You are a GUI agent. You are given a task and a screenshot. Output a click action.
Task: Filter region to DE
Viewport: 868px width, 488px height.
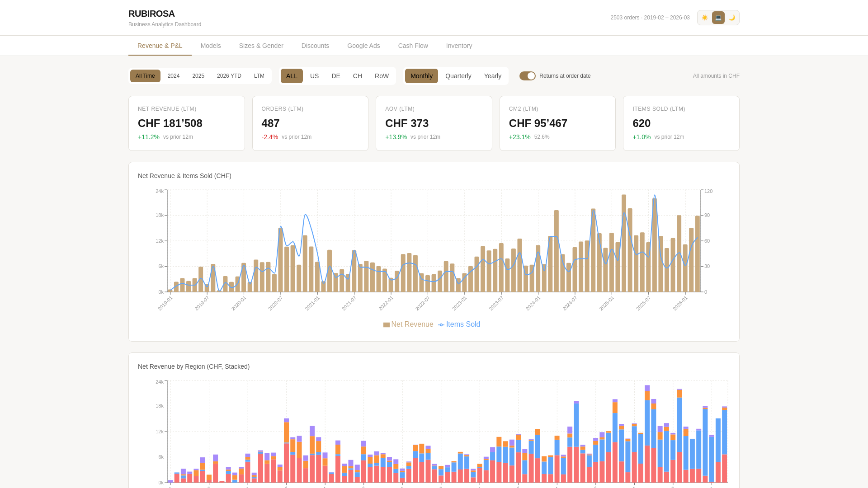[336, 76]
